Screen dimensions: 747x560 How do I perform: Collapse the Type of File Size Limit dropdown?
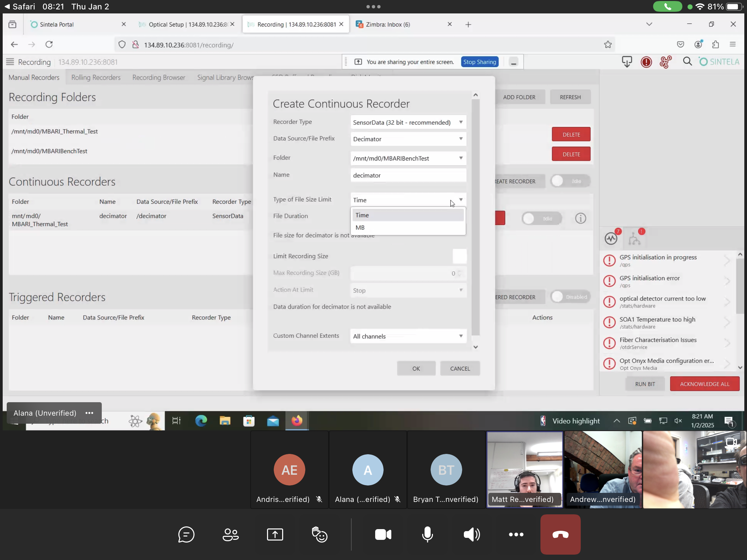[x=408, y=200]
